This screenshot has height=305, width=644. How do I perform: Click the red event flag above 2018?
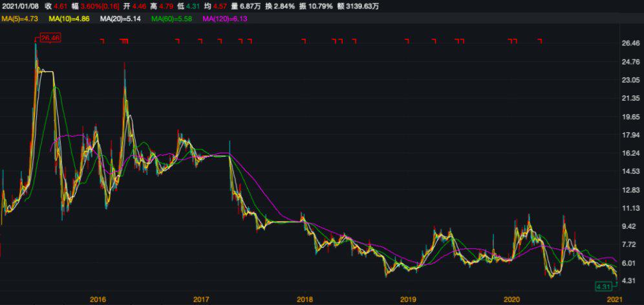click(303, 41)
